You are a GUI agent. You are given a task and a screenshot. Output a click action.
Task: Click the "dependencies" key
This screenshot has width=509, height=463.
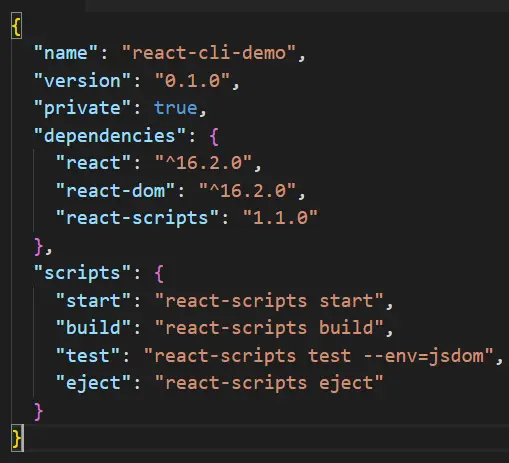point(110,135)
